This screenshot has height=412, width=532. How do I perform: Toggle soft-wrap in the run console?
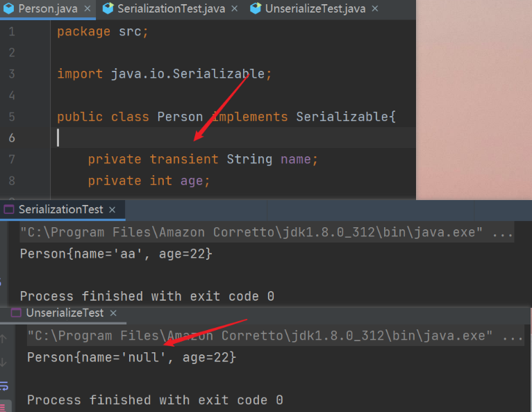4,386
